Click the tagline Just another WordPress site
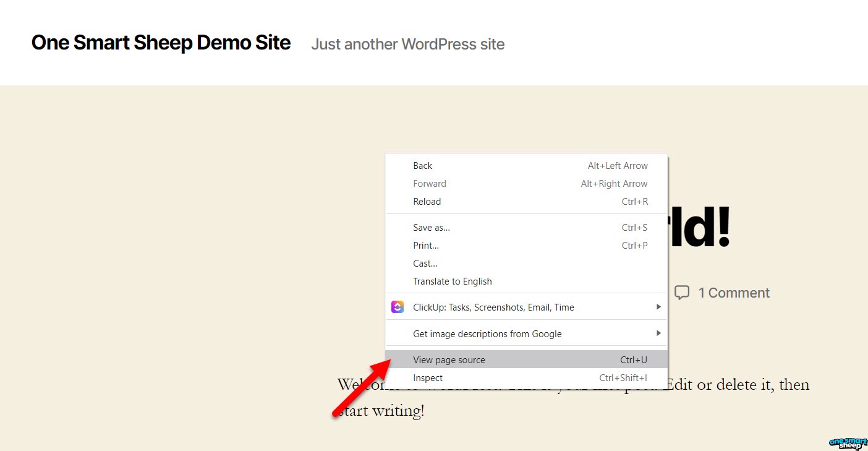This screenshot has width=868, height=451. (408, 44)
